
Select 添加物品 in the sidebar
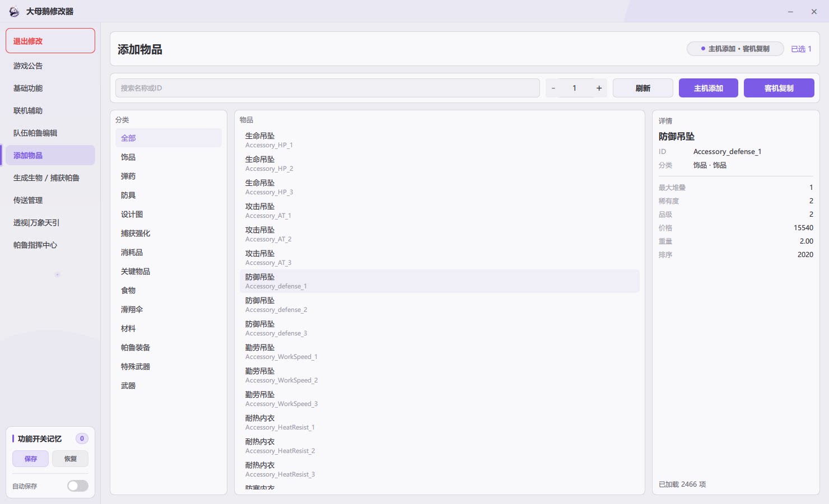pyautogui.click(x=50, y=156)
